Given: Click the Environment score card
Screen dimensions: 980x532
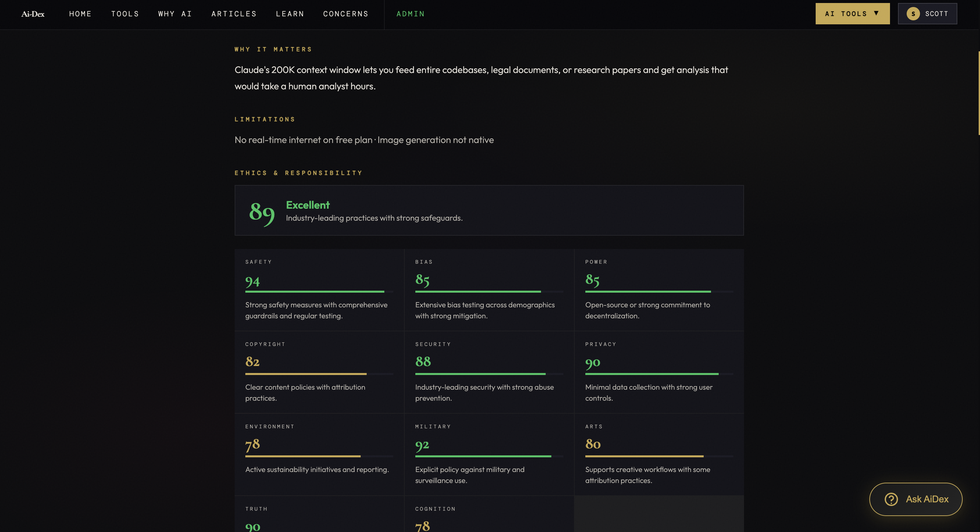Looking at the screenshot, I should (319, 454).
